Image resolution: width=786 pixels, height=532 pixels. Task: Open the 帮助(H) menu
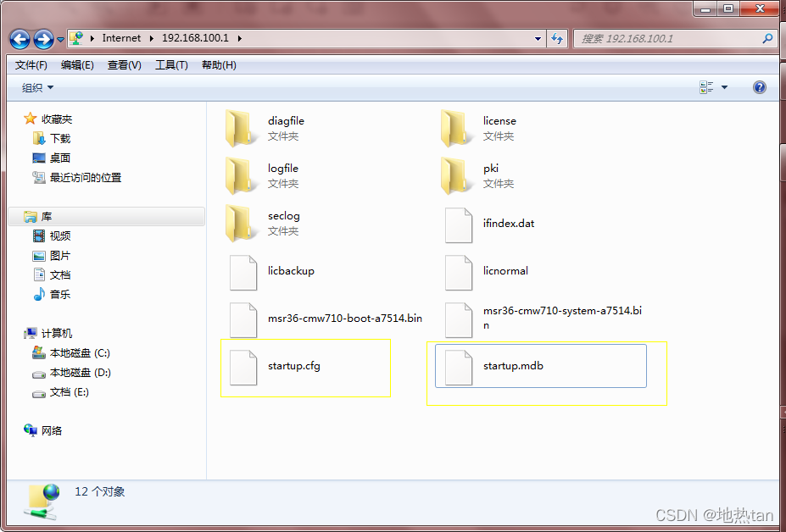coord(219,65)
